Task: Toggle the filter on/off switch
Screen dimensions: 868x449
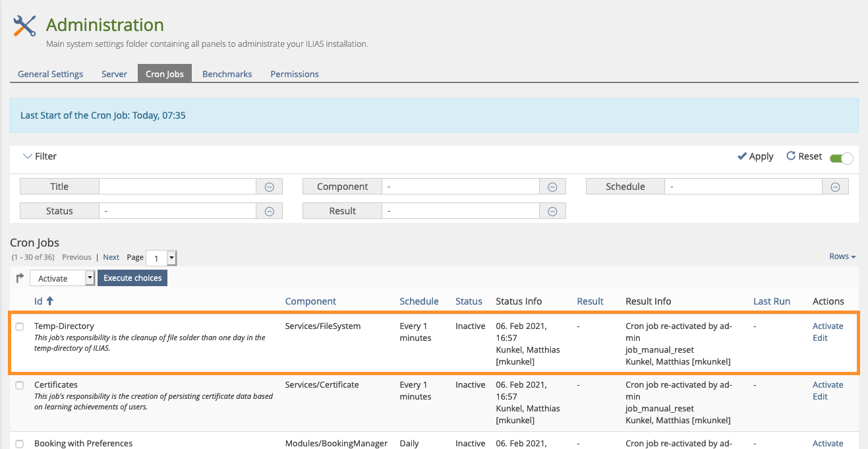Action: pyautogui.click(x=841, y=158)
